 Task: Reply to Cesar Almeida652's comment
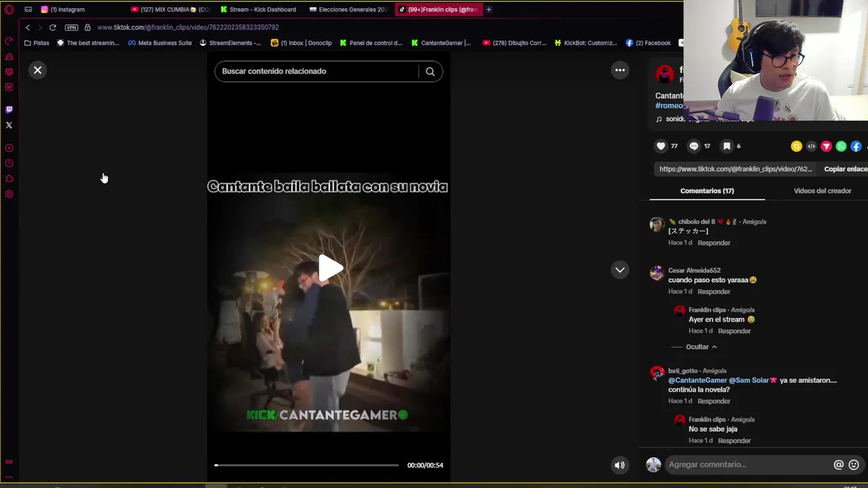point(714,291)
